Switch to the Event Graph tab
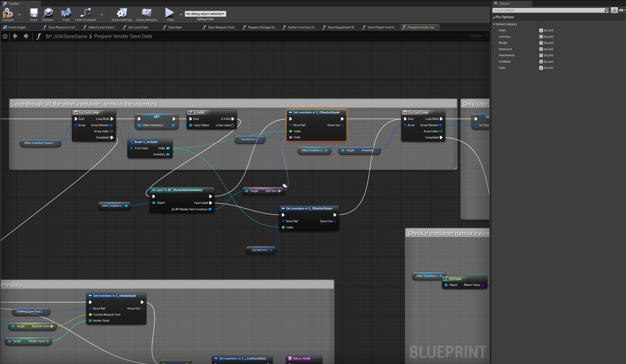Viewport: 626px width, 364px height. (x=17, y=27)
